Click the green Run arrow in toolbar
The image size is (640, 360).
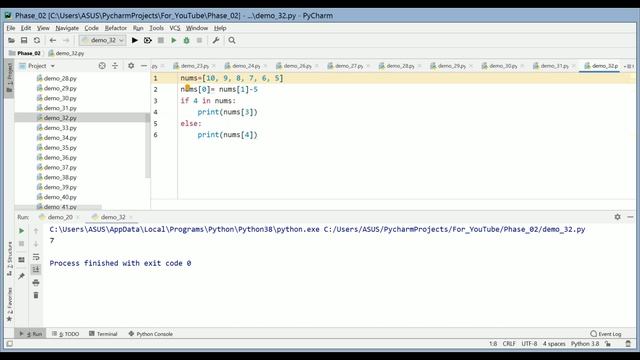coord(174,40)
